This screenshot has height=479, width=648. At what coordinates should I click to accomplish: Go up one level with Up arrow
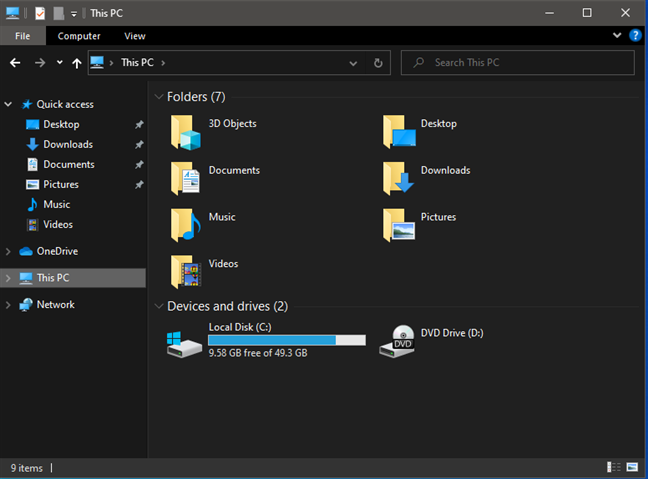pyautogui.click(x=76, y=63)
